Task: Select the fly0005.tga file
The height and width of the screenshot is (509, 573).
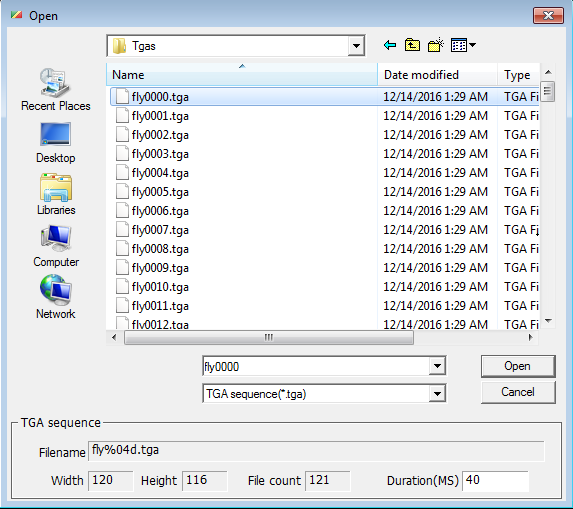Action: [160, 192]
